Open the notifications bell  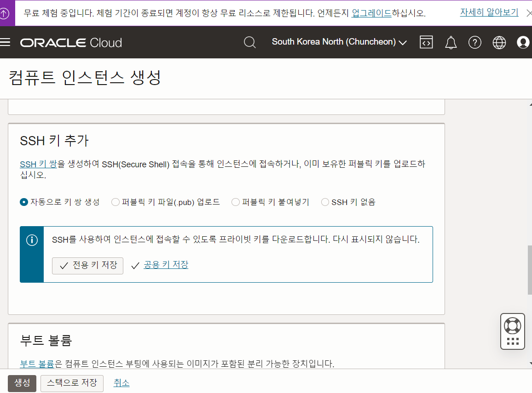click(x=451, y=42)
